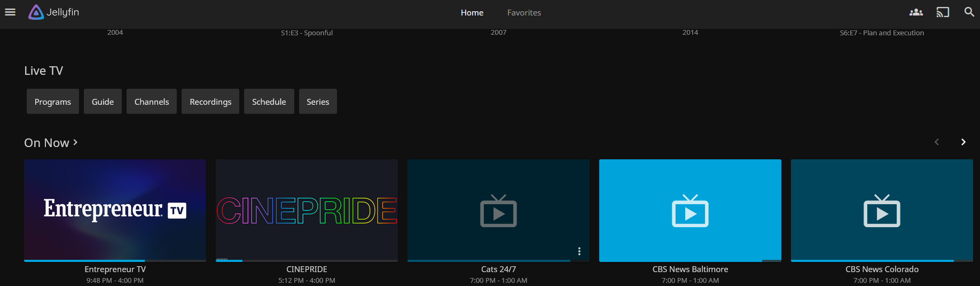Click the '2007' year text
Image resolution: width=980 pixels, height=286 pixels.
[x=498, y=33]
